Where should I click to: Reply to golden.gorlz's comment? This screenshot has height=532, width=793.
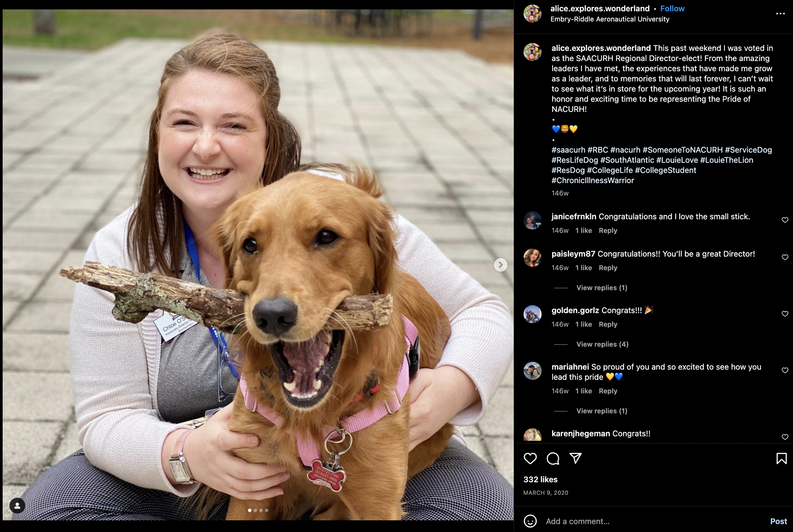pos(608,324)
